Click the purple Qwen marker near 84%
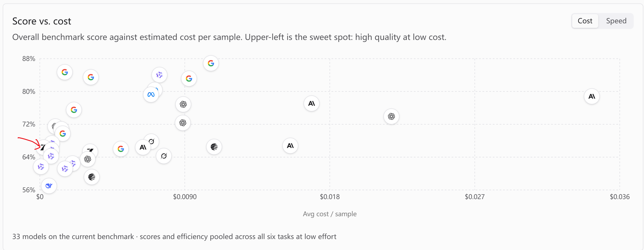This screenshot has width=644, height=250. (x=159, y=75)
